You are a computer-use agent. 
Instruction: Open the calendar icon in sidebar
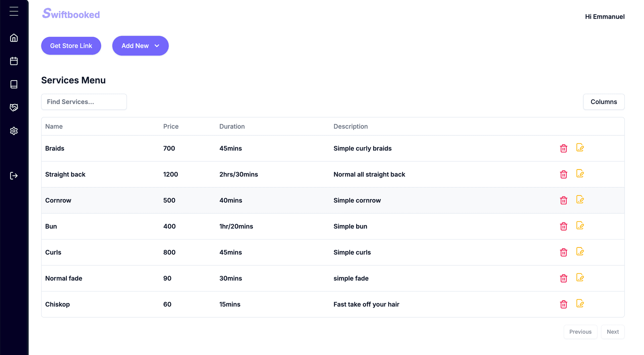pyautogui.click(x=14, y=61)
